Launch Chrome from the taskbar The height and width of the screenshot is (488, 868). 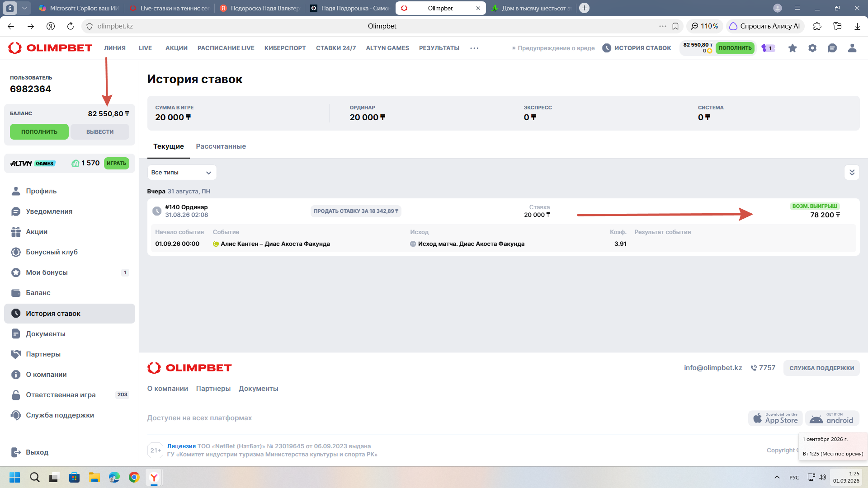click(x=134, y=477)
